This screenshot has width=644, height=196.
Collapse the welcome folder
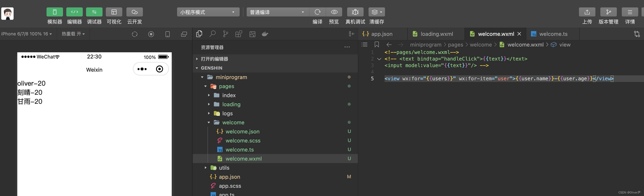point(275,122)
